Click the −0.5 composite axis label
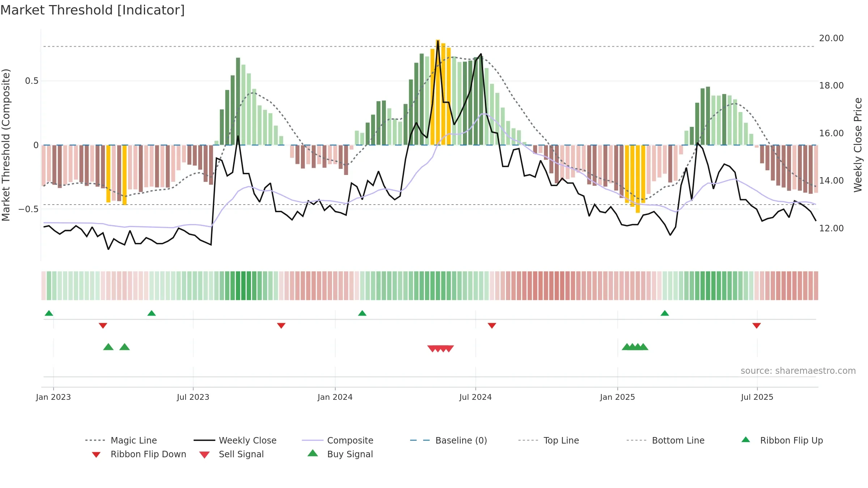Viewport: 868px width, 488px height. coord(28,209)
